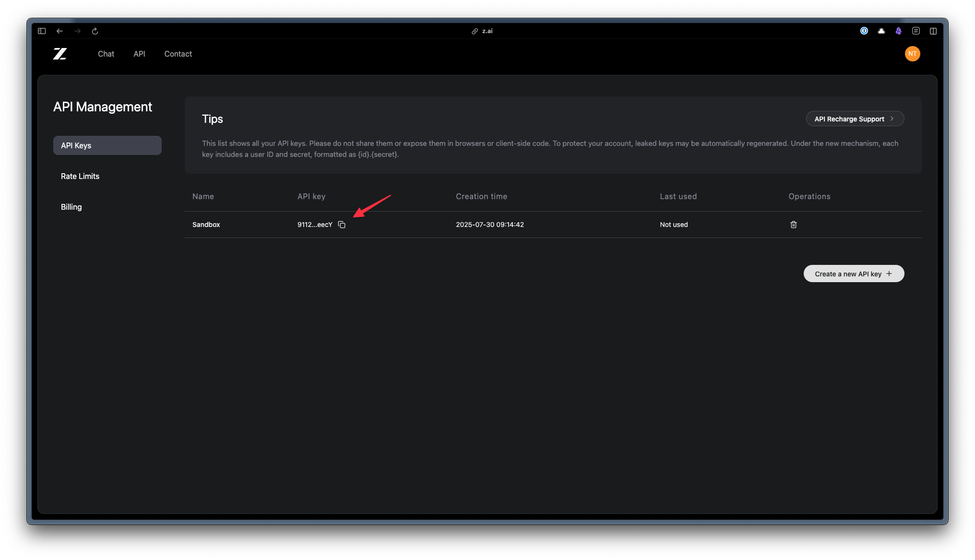Go forward in browser history
Screen dimensions: 975x560
pyautogui.click(x=77, y=31)
